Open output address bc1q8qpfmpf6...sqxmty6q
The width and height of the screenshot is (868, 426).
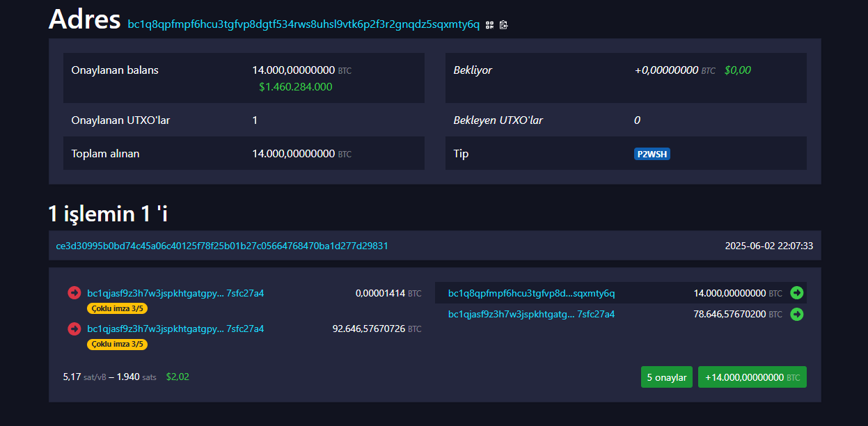click(x=531, y=293)
